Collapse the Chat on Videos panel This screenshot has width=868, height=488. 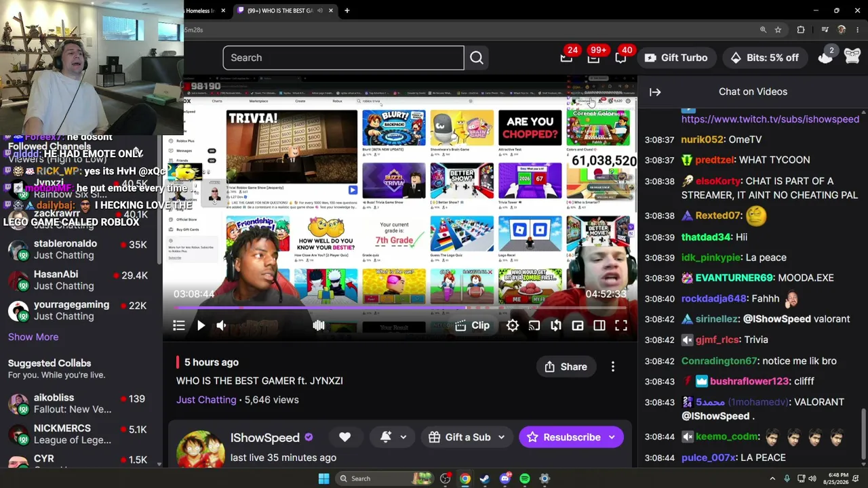tap(655, 92)
